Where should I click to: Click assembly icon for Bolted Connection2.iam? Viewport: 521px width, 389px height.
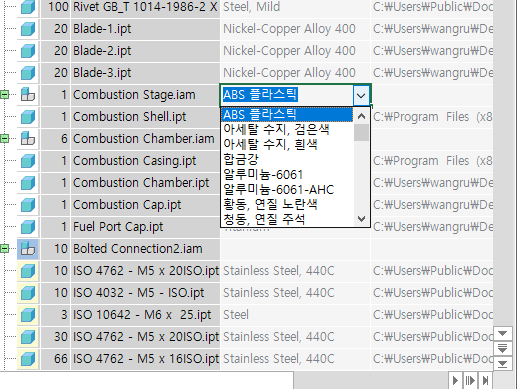28,249
